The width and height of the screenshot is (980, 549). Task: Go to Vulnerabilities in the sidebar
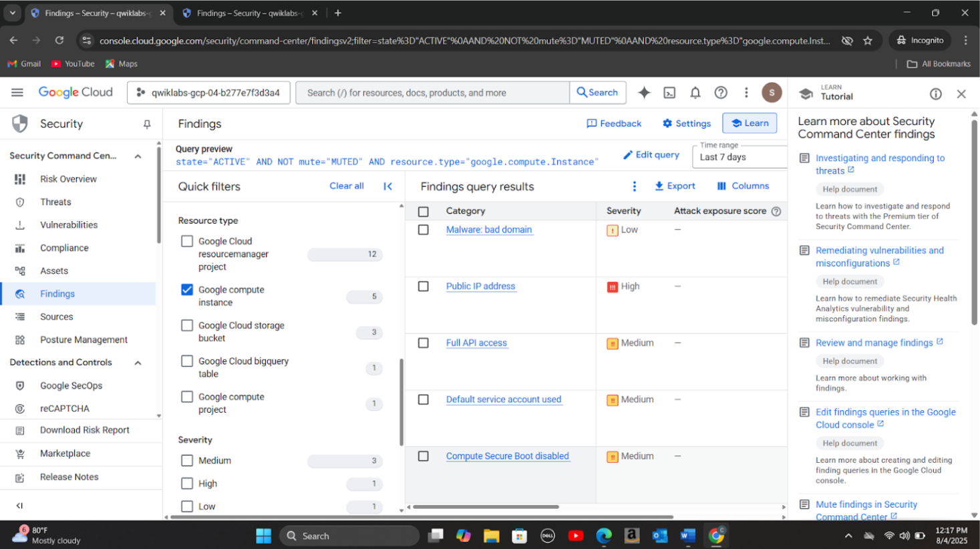click(x=69, y=225)
